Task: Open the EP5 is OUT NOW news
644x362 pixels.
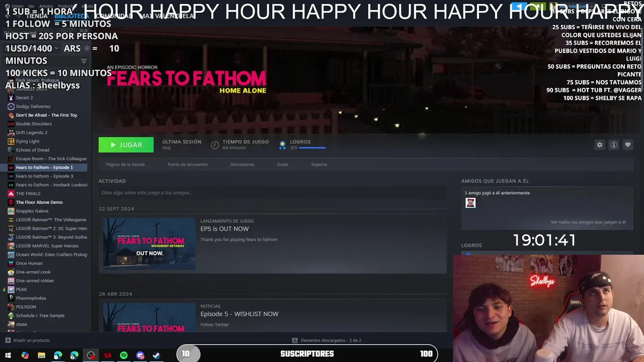Action: (224, 229)
